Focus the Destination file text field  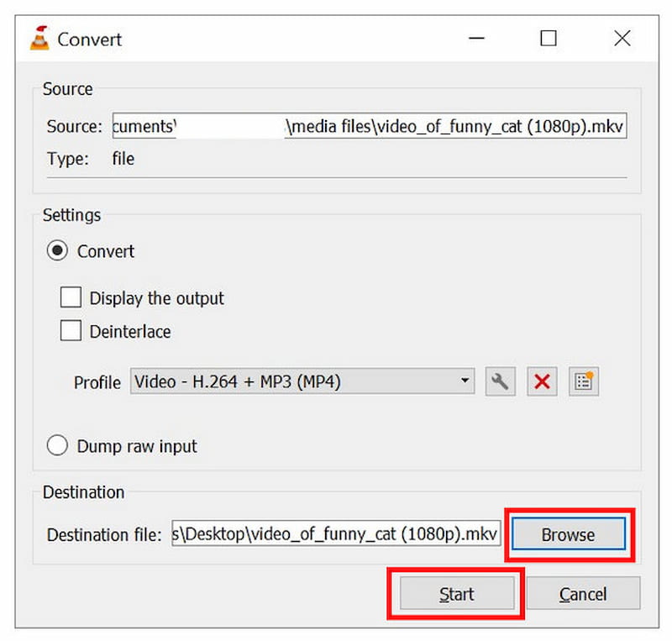(336, 535)
